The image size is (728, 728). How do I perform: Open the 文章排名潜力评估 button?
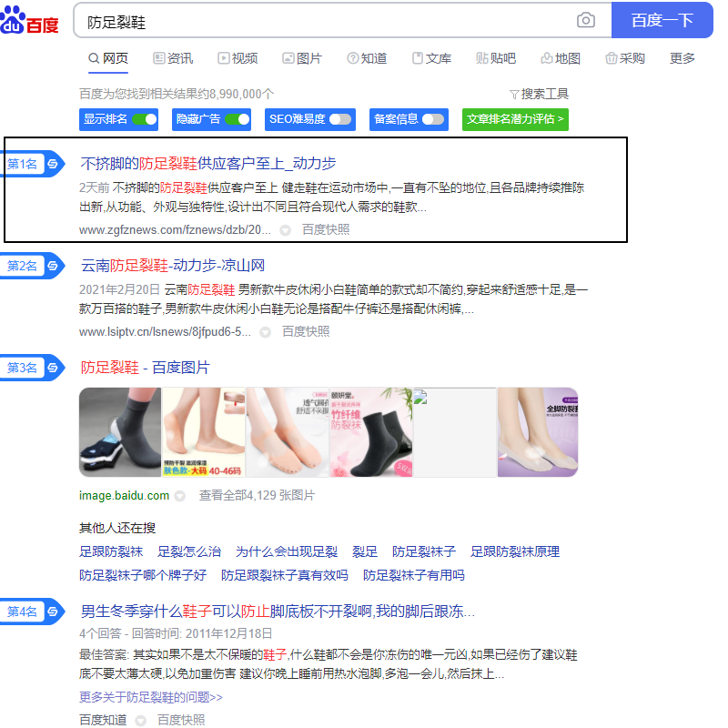point(515,119)
